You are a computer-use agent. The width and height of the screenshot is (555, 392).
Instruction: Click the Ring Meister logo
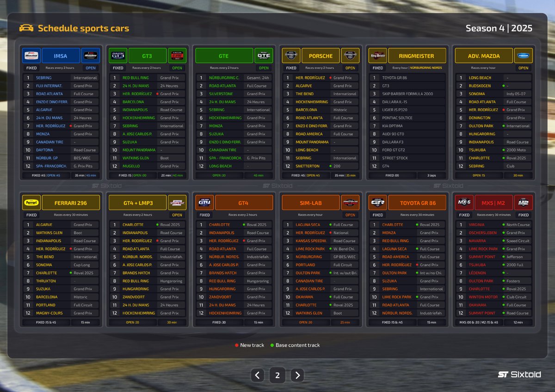click(x=378, y=56)
